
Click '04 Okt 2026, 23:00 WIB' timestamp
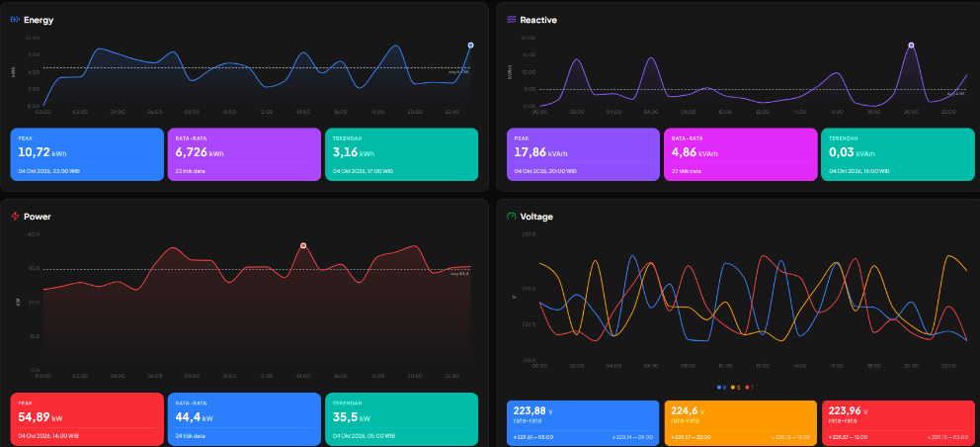48,171
